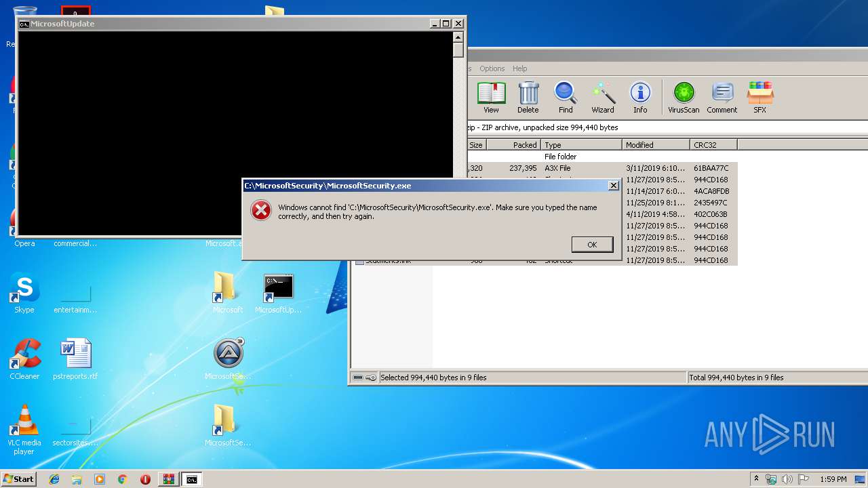The width and height of the screenshot is (868, 488).
Task: Click the File folder row entry
Action: (560, 157)
